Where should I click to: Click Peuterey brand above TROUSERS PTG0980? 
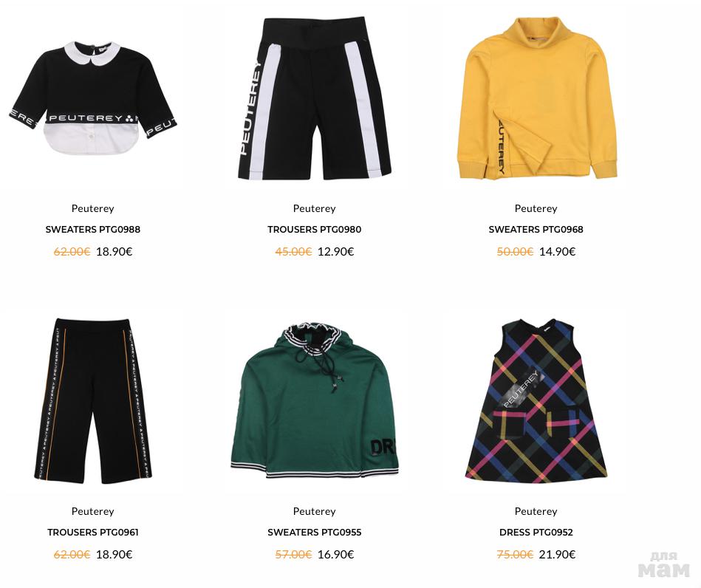pos(314,208)
